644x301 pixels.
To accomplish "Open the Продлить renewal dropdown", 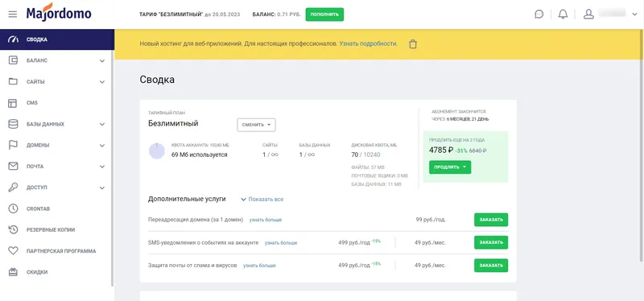I will coord(450,167).
